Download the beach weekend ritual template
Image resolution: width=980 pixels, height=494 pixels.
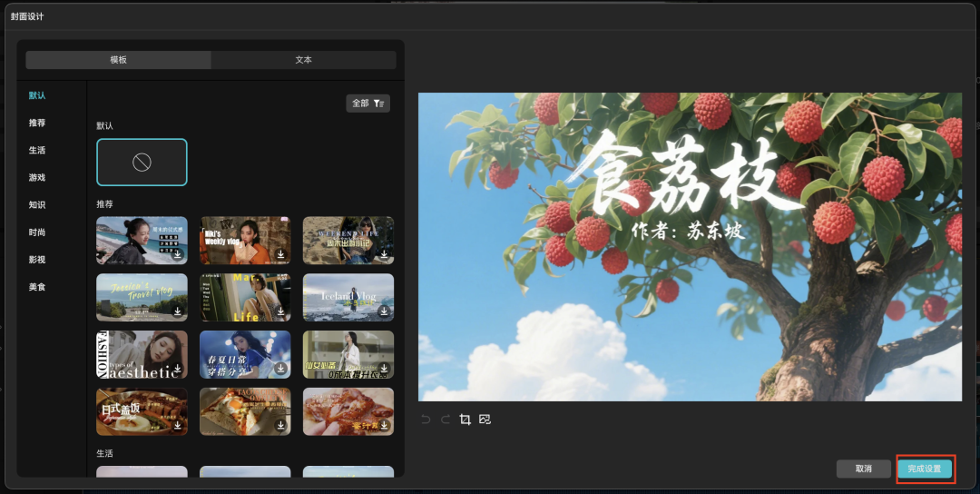[x=178, y=254]
